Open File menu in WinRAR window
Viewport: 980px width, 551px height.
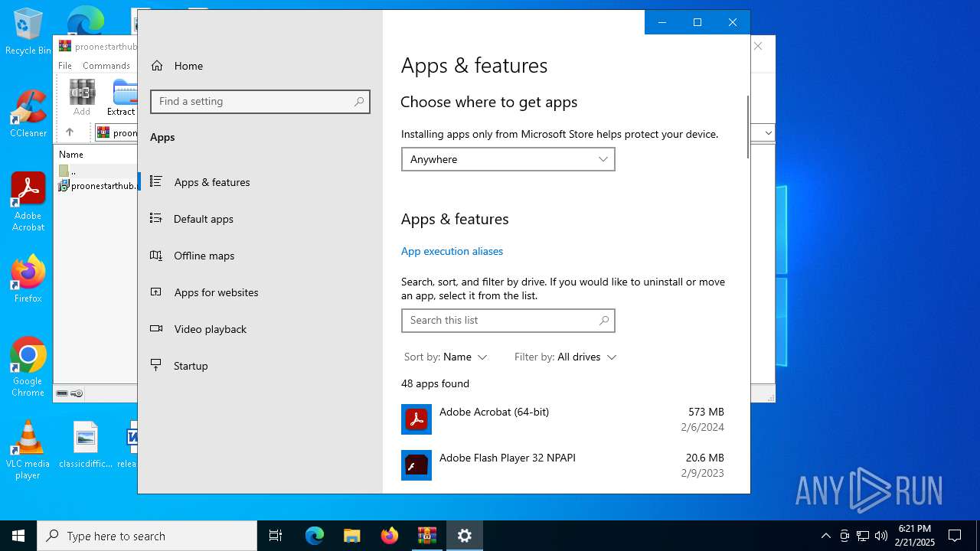pos(65,66)
